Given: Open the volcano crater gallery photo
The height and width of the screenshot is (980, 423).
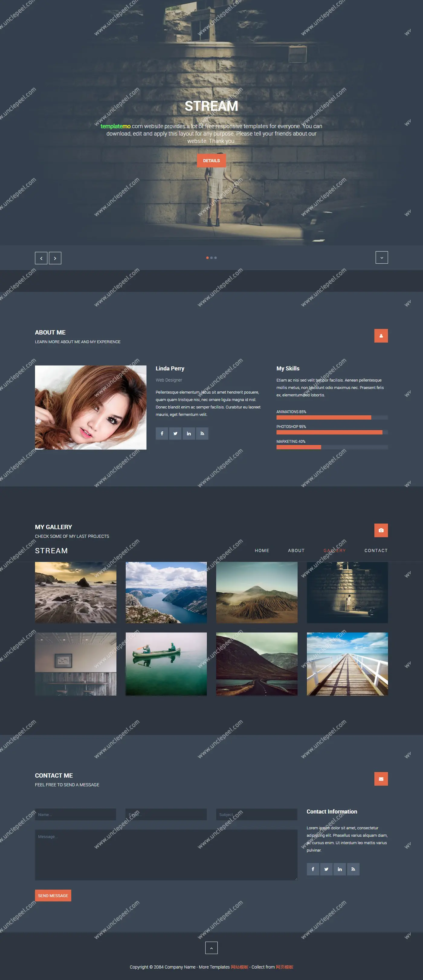Looking at the screenshot, I should point(257,592).
